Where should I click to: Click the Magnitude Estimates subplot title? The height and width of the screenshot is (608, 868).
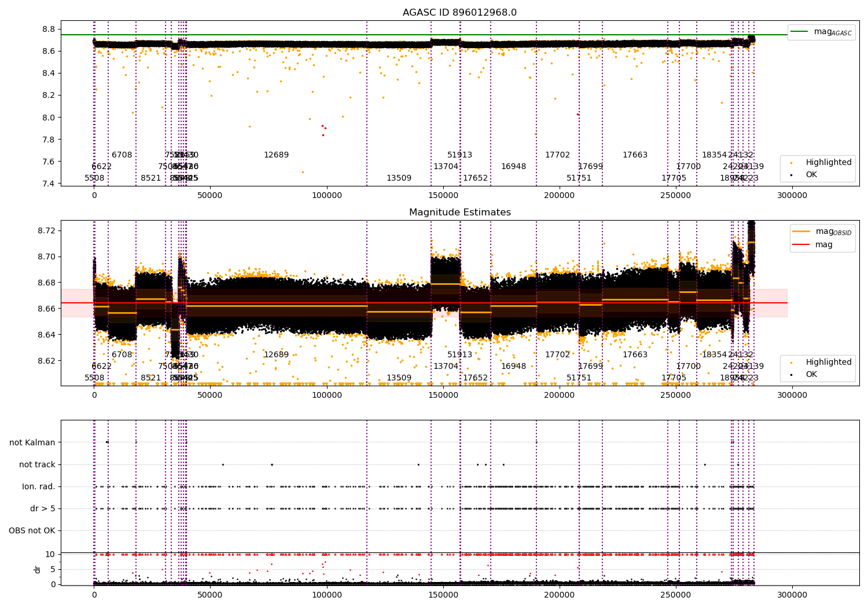pos(459,213)
